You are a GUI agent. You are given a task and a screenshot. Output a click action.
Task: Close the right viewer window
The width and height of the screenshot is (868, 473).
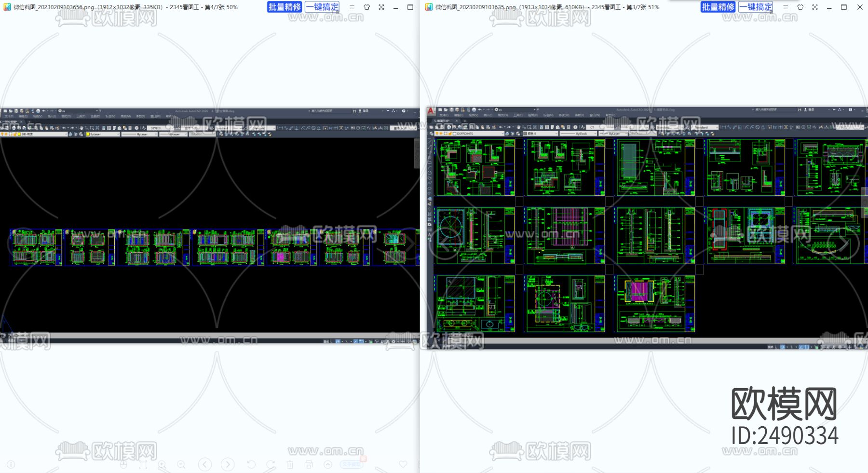pos(860,7)
